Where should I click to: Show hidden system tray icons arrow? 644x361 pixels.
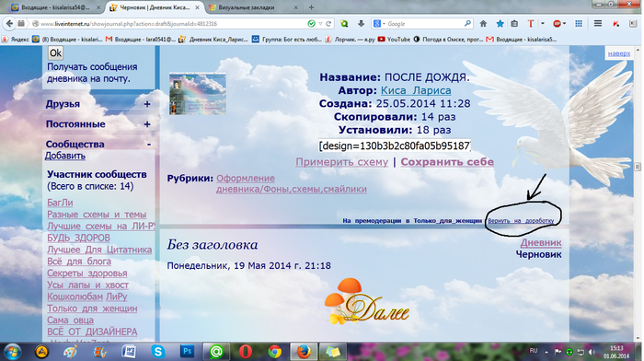point(546,352)
